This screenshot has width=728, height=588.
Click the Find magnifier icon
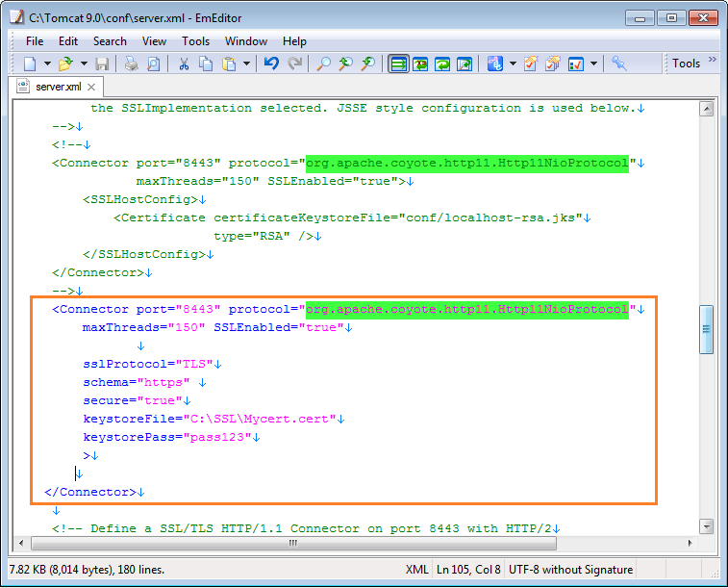pos(323,64)
